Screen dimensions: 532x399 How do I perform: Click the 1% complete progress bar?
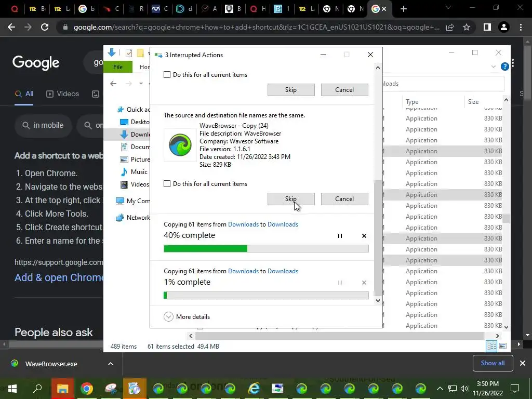(266, 296)
